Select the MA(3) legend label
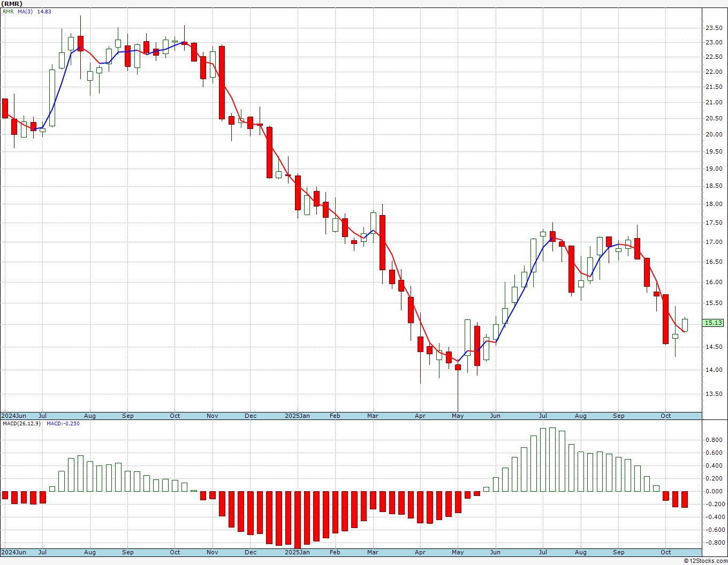Screen dimensions: 728x565 (25, 12)
